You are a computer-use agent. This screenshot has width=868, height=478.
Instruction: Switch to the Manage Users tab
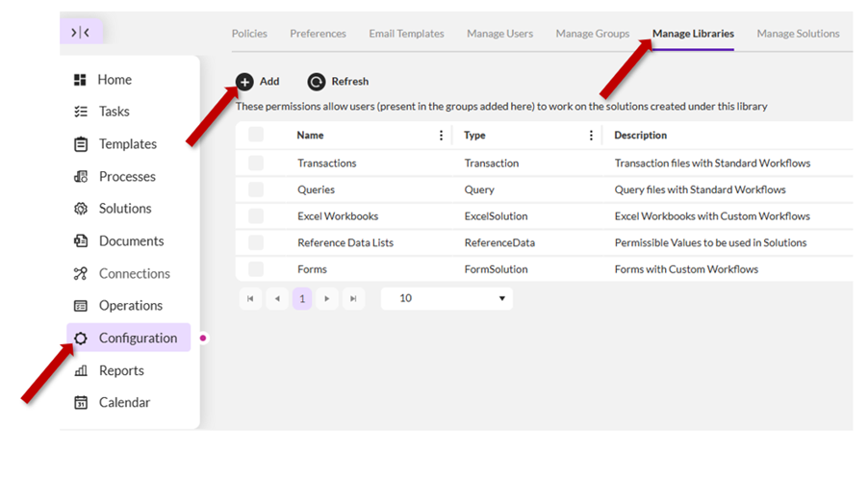(x=499, y=34)
